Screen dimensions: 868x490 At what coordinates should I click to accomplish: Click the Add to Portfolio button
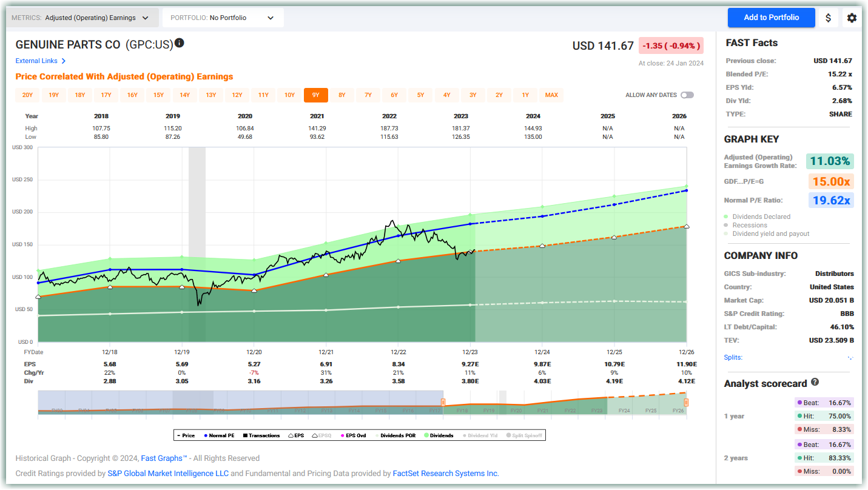pyautogui.click(x=771, y=18)
